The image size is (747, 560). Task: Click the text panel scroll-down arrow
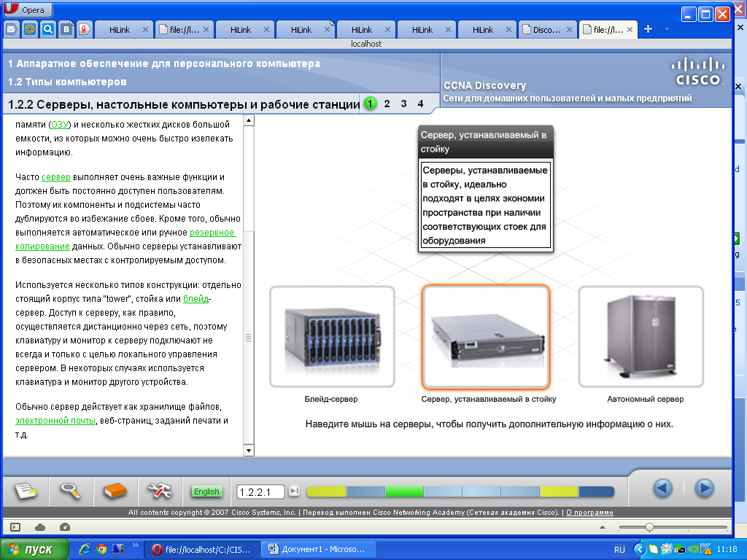coord(248,450)
